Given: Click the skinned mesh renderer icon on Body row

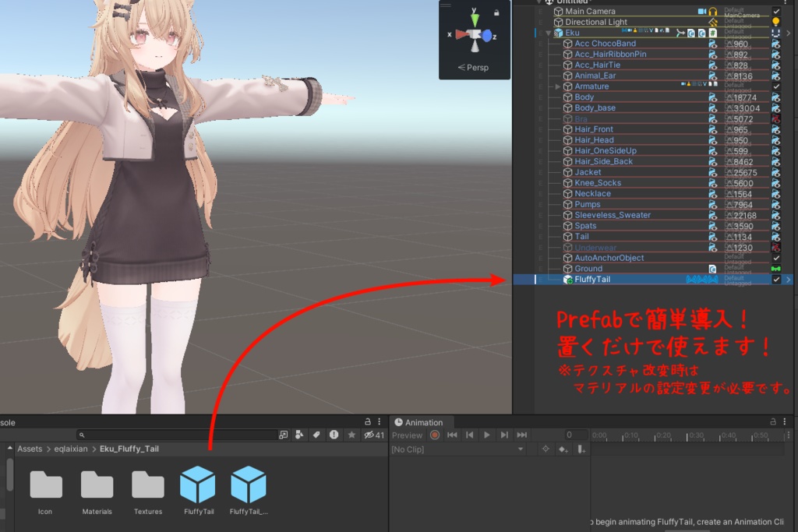Looking at the screenshot, I should tap(712, 97).
